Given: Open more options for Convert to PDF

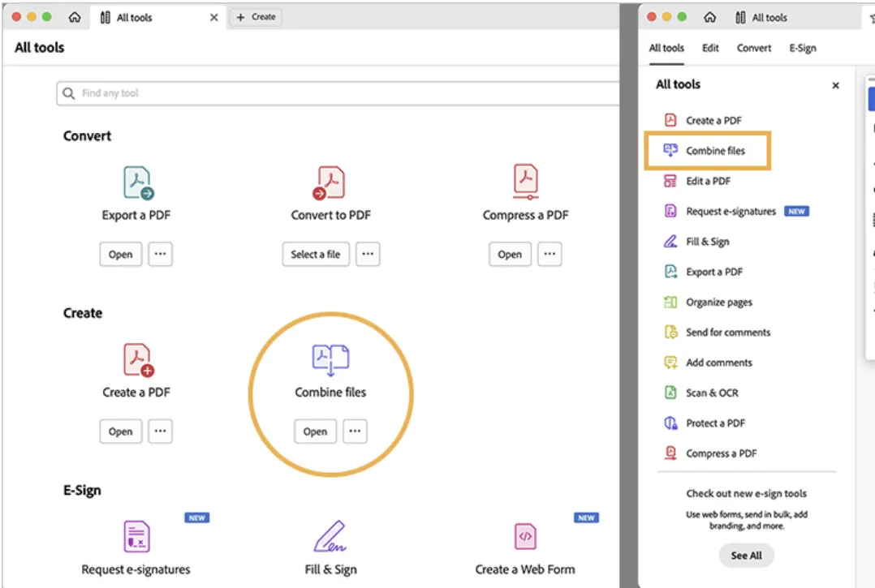Looking at the screenshot, I should [x=368, y=254].
